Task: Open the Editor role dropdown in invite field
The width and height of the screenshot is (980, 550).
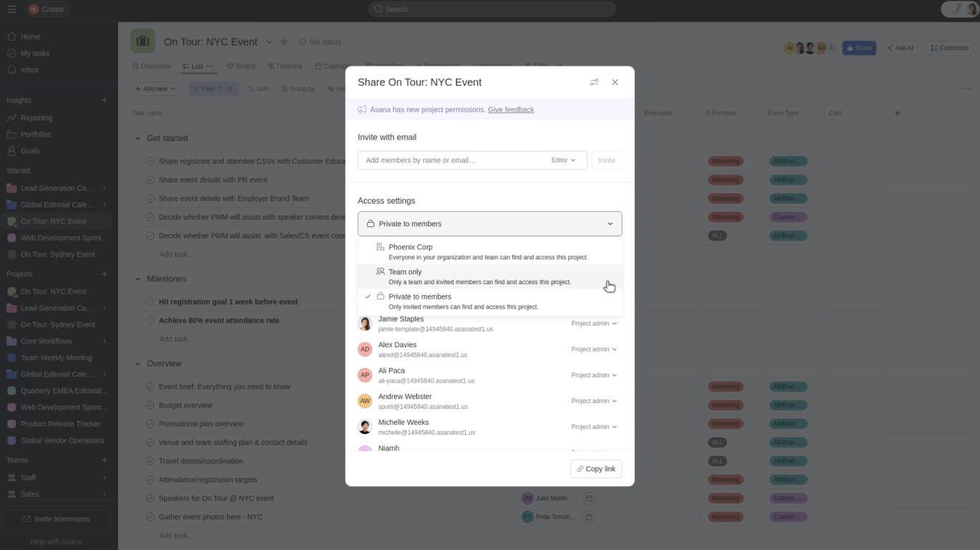Action: click(x=563, y=160)
